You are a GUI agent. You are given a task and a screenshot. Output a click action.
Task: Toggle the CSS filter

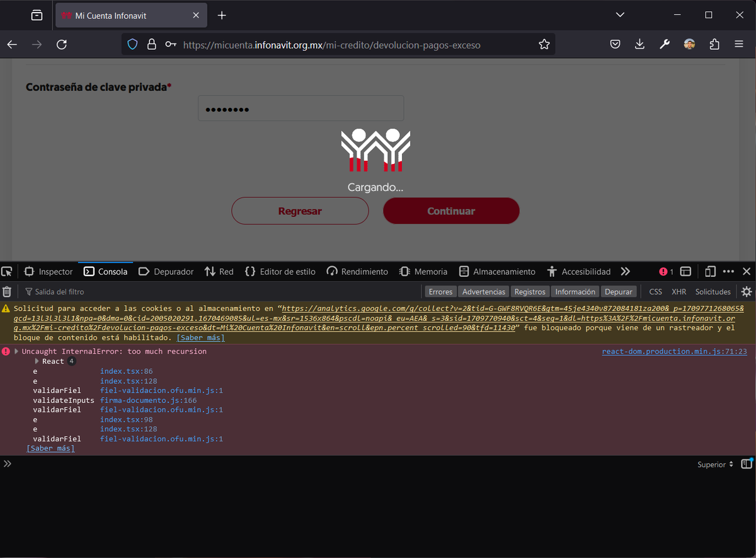tap(656, 292)
